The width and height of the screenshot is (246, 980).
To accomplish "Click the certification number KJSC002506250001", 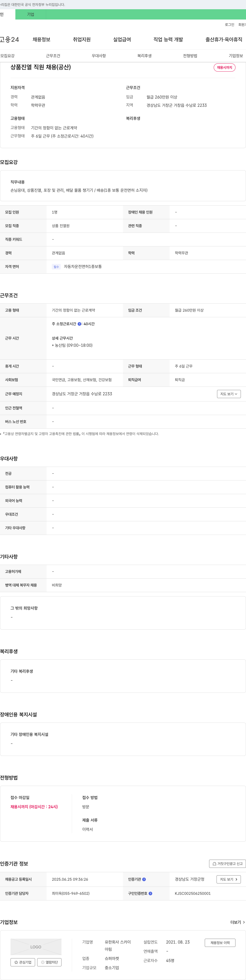I will click(x=192, y=893).
